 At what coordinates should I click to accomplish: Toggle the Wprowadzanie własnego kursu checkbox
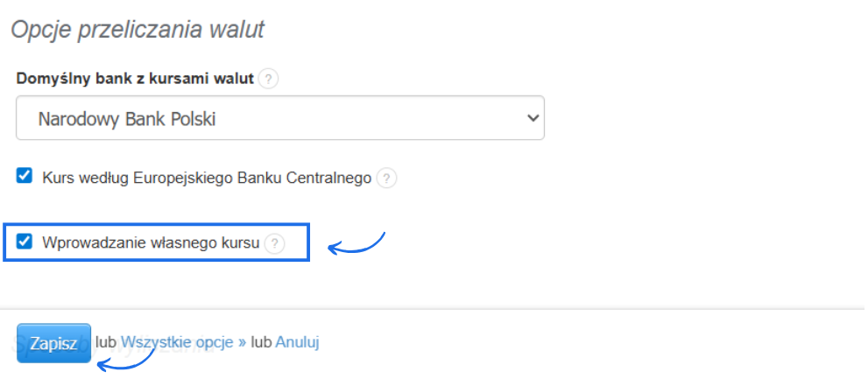point(25,242)
